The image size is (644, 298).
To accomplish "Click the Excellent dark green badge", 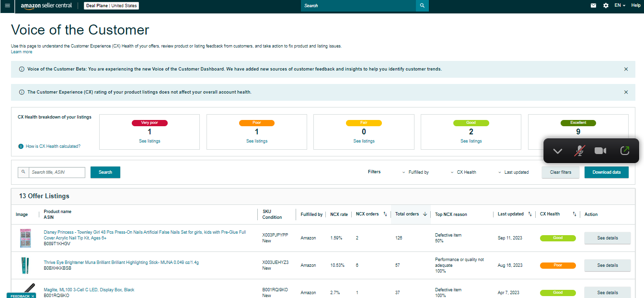I will [578, 123].
